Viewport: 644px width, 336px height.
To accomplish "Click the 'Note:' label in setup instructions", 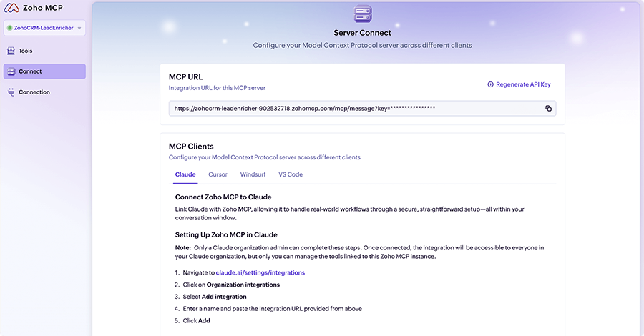I will point(182,248).
